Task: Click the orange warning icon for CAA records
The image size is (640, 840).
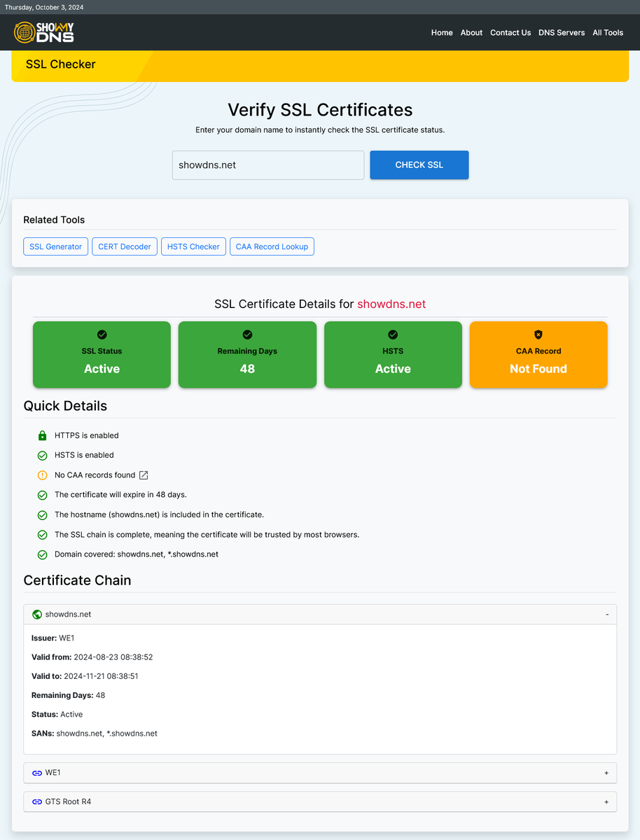Action: (42, 475)
